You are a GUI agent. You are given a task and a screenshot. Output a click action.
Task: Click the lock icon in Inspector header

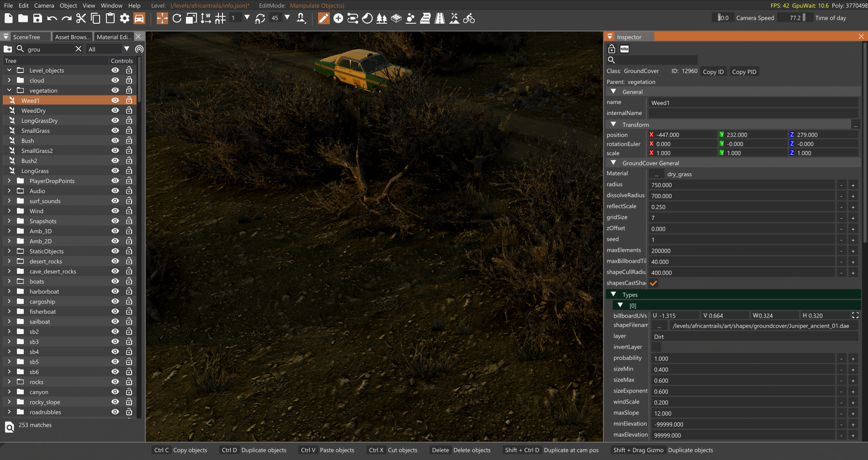coord(612,49)
